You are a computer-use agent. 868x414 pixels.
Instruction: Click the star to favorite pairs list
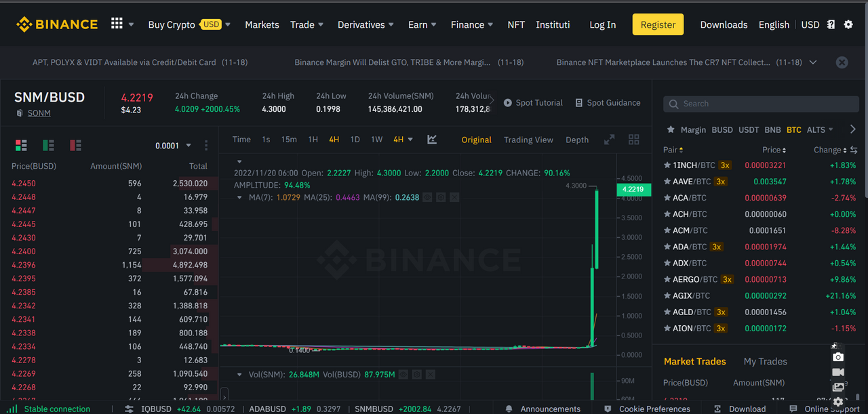coord(671,129)
